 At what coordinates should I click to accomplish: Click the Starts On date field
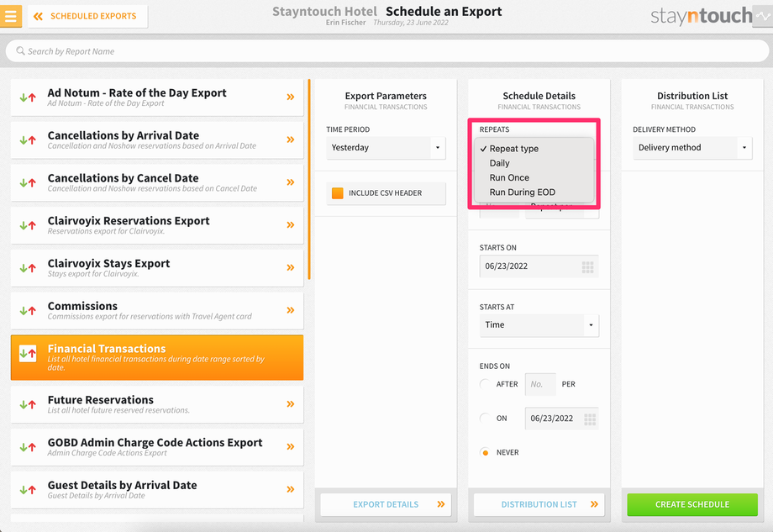(x=539, y=266)
